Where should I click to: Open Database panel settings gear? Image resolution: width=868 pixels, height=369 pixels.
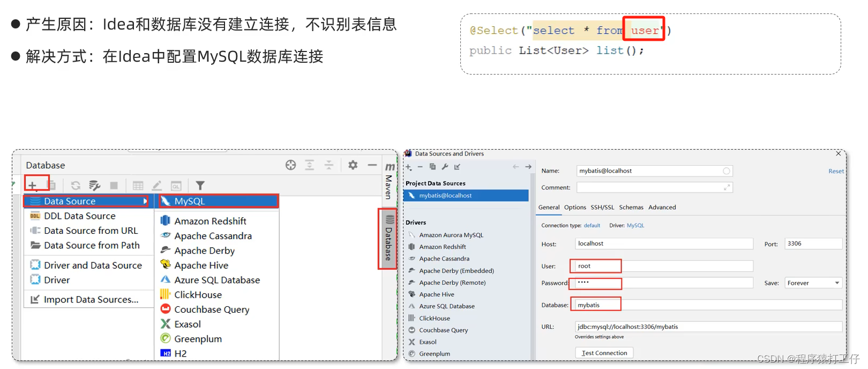(x=353, y=165)
